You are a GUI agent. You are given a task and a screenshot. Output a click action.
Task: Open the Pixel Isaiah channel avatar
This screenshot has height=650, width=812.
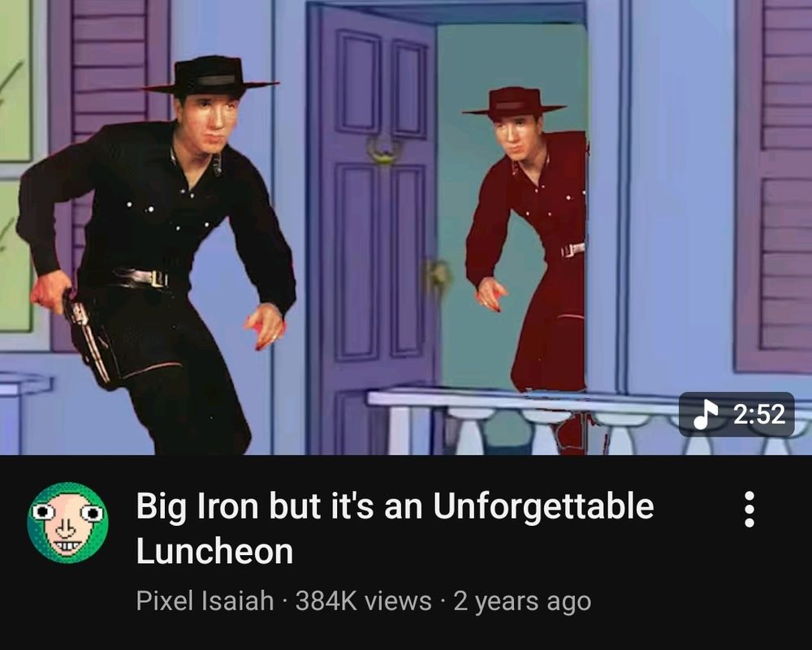tap(68, 522)
